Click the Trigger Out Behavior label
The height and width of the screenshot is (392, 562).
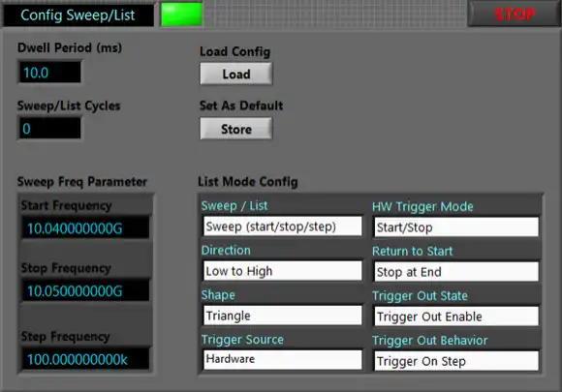[430, 341]
